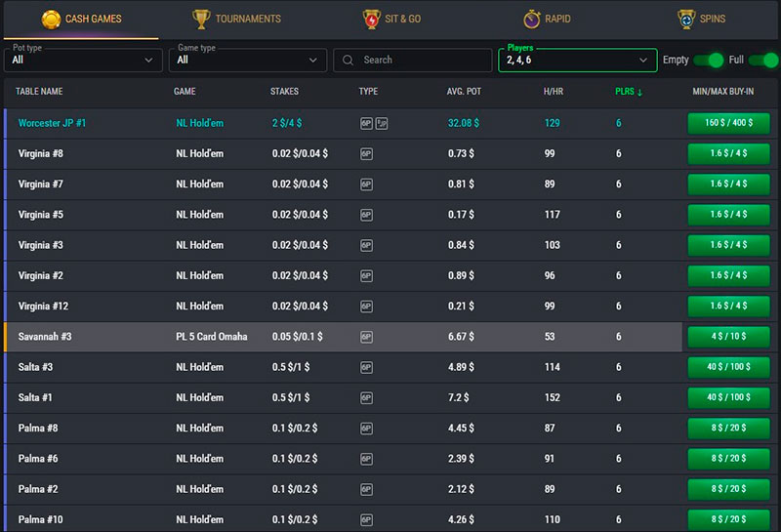781x532 pixels.
Task: Sort by the Avg. Pot column header
Action: coord(464,92)
